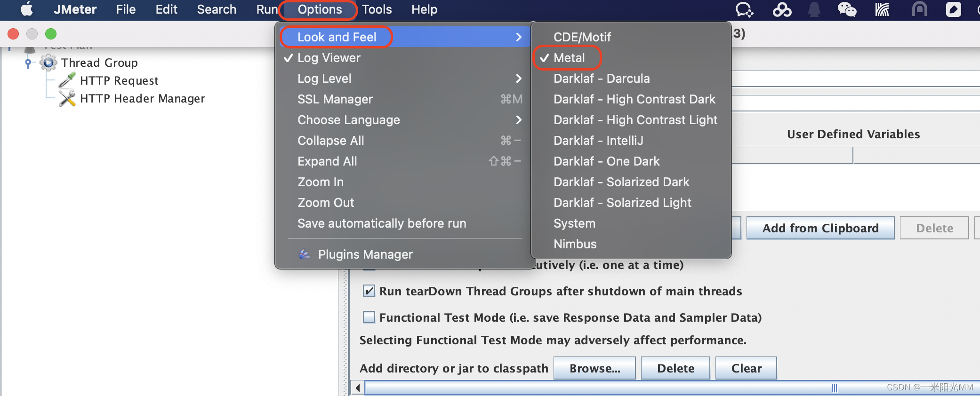
Task: Click Browse... for classpath
Action: coord(594,368)
